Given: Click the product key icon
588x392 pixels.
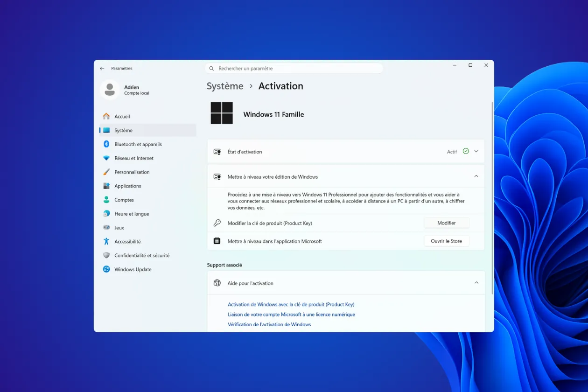Looking at the screenshot, I should tap(217, 223).
